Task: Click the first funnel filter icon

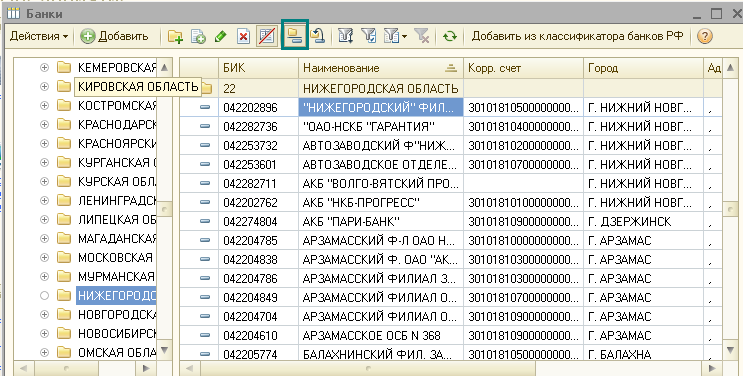Action: (345, 37)
